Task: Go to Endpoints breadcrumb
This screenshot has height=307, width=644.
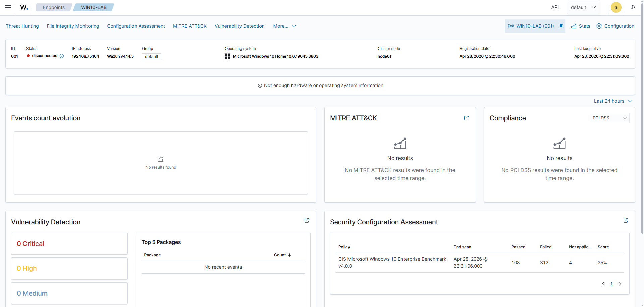Action: [54, 7]
